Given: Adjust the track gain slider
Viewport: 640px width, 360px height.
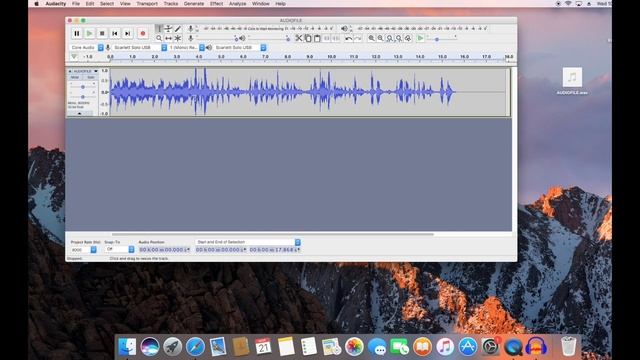Looking at the screenshot, I should 82,87.
